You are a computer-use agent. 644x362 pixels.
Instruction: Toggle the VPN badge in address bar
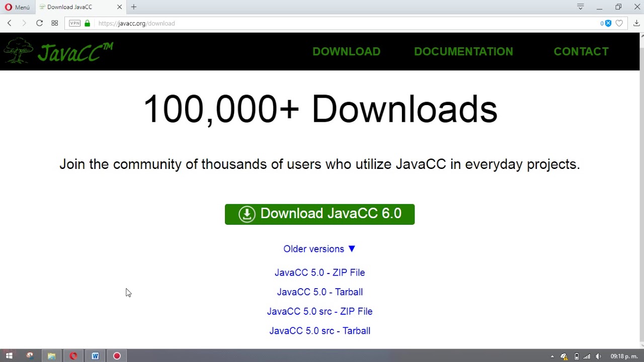pos(74,23)
